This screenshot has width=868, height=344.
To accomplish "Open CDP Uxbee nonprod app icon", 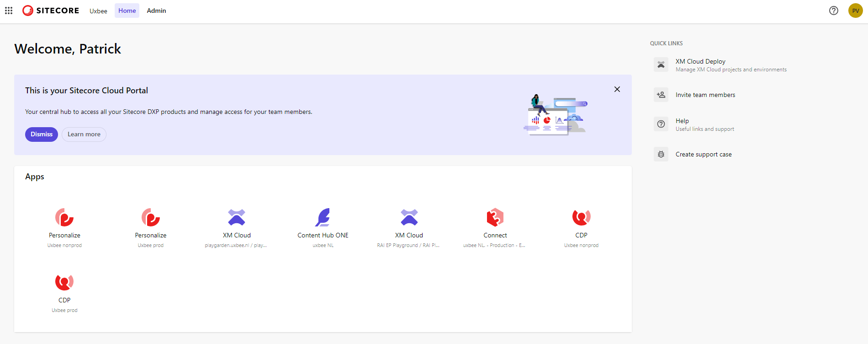I will [x=582, y=217].
